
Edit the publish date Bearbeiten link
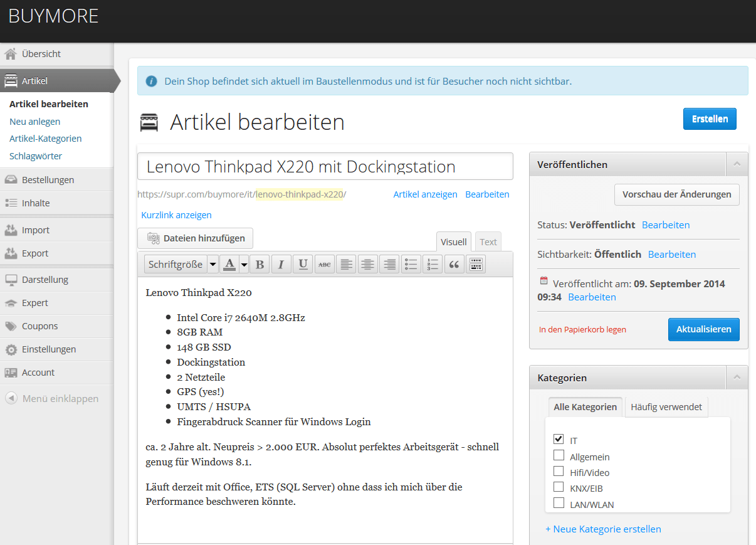pos(592,297)
